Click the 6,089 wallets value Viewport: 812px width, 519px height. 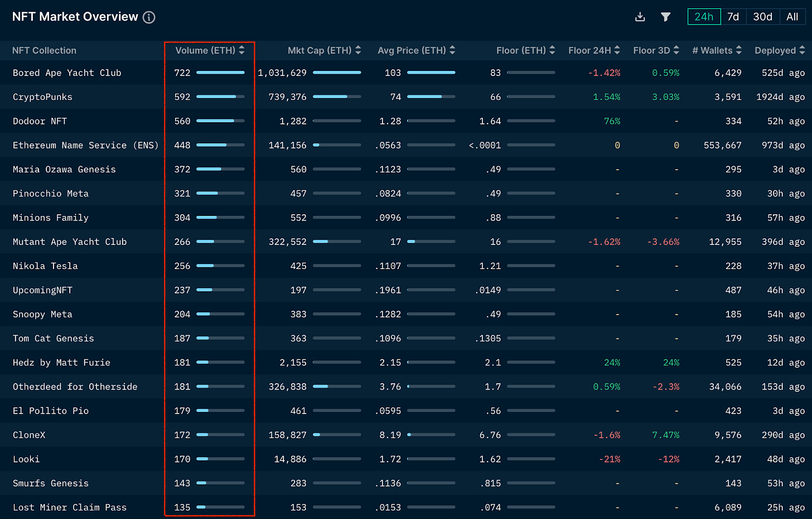[728, 507]
